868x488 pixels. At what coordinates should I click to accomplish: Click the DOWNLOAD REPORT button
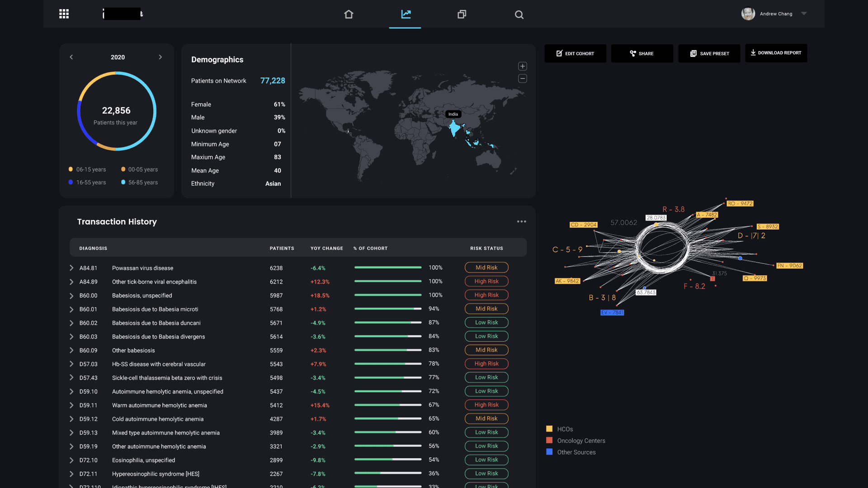pyautogui.click(x=776, y=53)
